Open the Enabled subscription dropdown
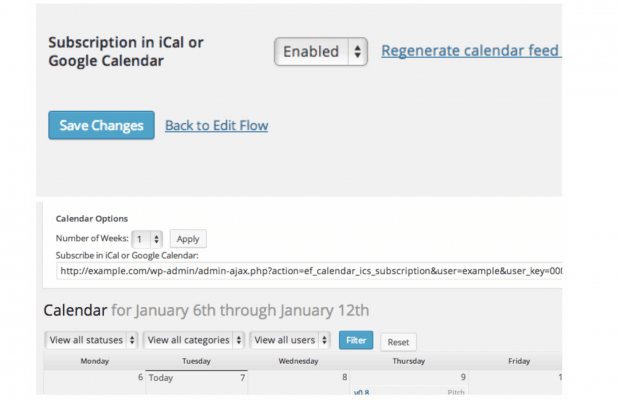 tap(321, 51)
